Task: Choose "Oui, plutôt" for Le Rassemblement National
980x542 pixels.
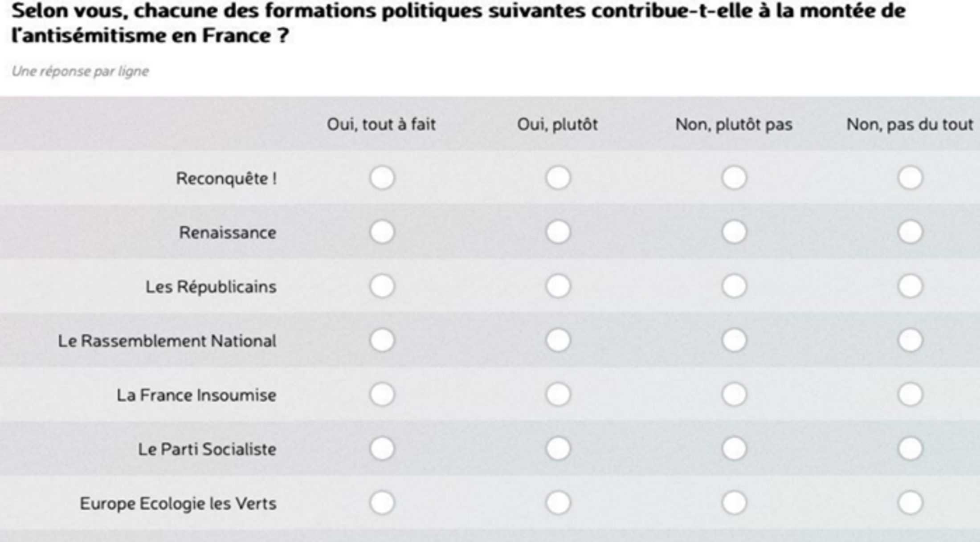Action: pos(558,340)
